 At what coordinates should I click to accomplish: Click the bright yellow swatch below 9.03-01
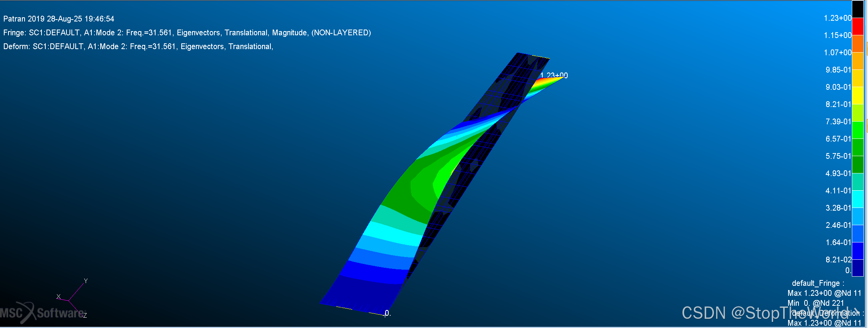[x=858, y=96]
